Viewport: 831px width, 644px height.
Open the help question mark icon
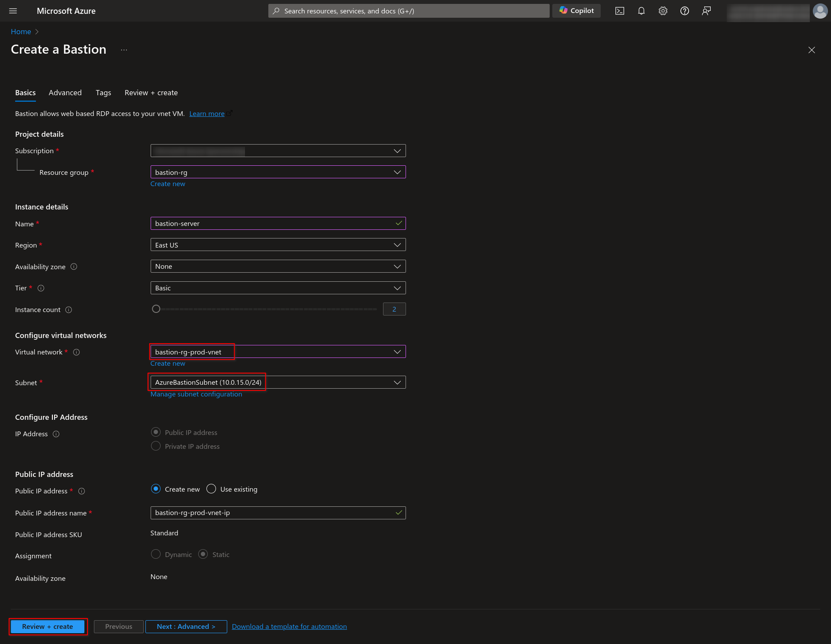pos(684,11)
